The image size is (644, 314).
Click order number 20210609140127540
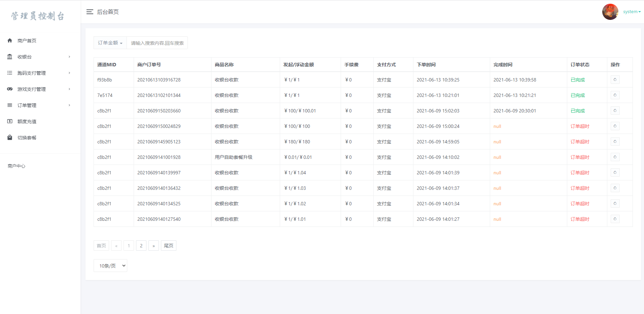[159, 219]
